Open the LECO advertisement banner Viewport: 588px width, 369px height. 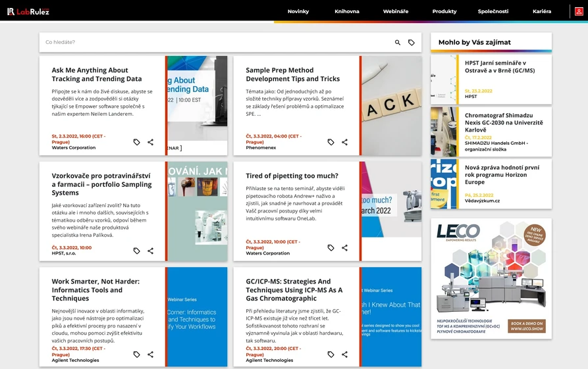491,278
